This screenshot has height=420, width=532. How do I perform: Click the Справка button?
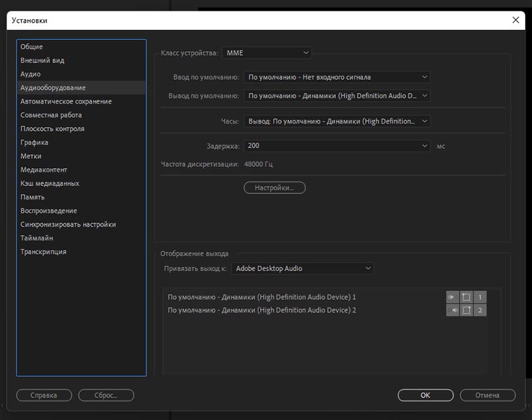click(x=44, y=395)
